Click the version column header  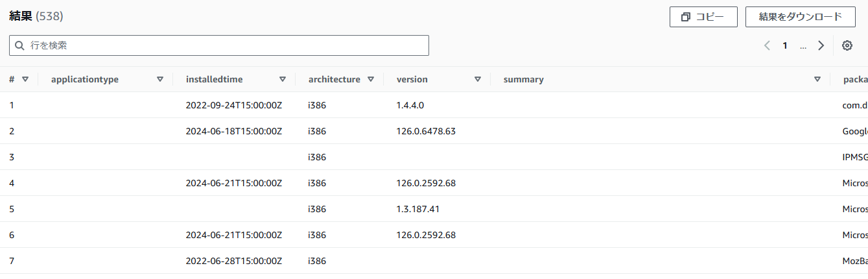(412, 79)
